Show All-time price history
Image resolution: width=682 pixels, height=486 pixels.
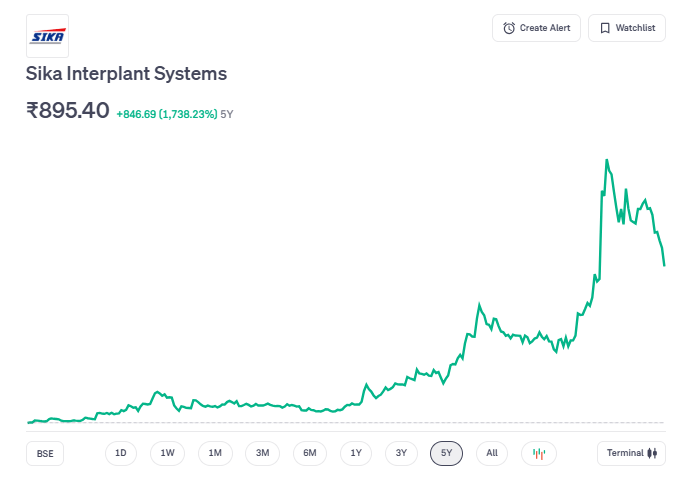click(x=492, y=453)
